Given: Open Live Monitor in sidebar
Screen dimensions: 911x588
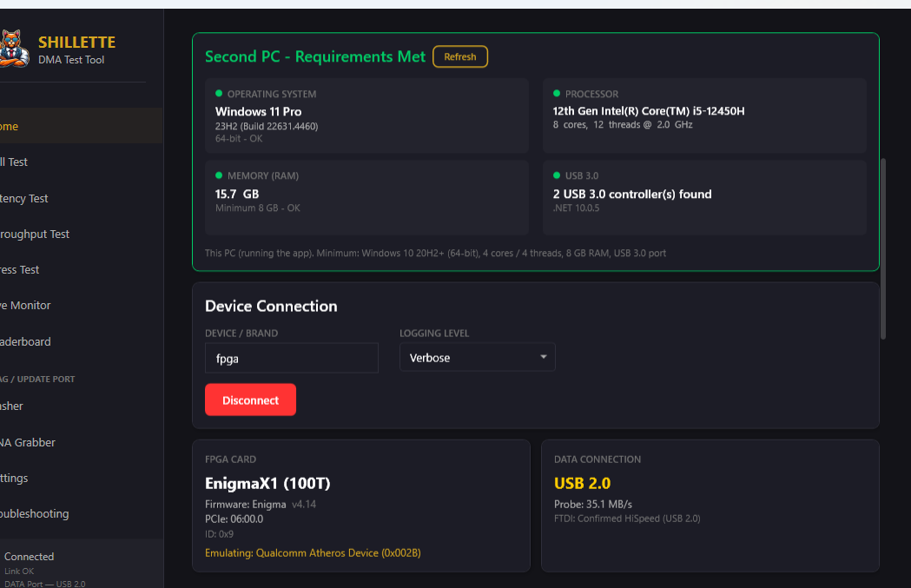Looking at the screenshot, I should pos(82,305).
